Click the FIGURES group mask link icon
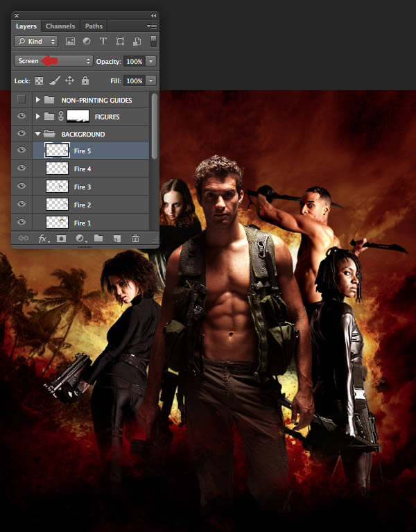The image size is (416, 532). point(61,117)
